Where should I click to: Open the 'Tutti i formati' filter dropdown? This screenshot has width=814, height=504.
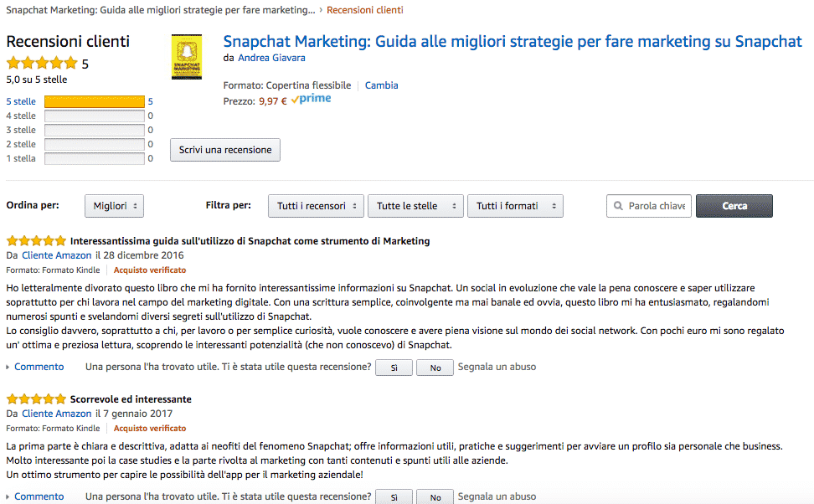pyautogui.click(x=515, y=206)
